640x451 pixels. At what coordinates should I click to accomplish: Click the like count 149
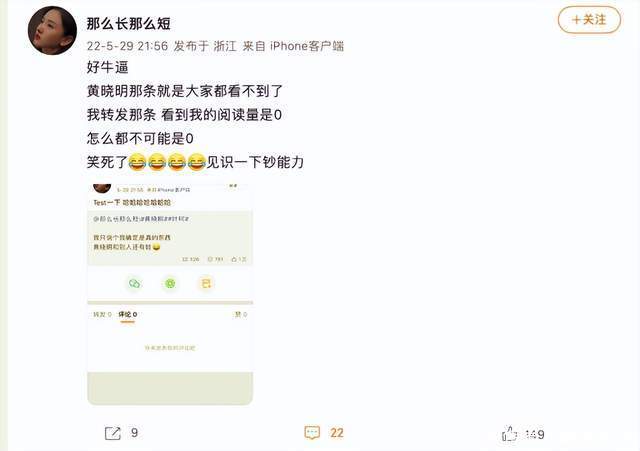click(535, 434)
